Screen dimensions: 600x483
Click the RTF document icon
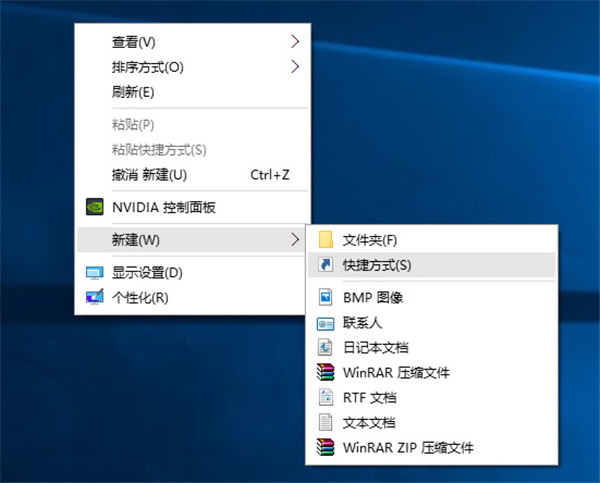[325, 397]
